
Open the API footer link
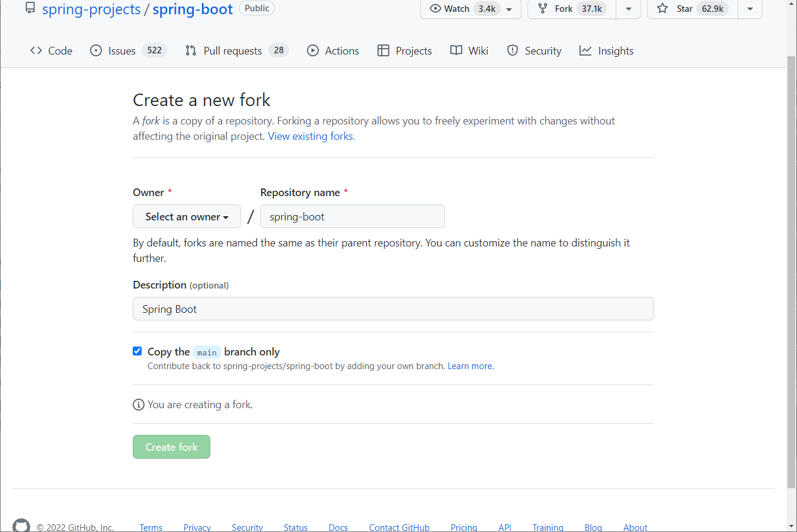click(x=505, y=527)
